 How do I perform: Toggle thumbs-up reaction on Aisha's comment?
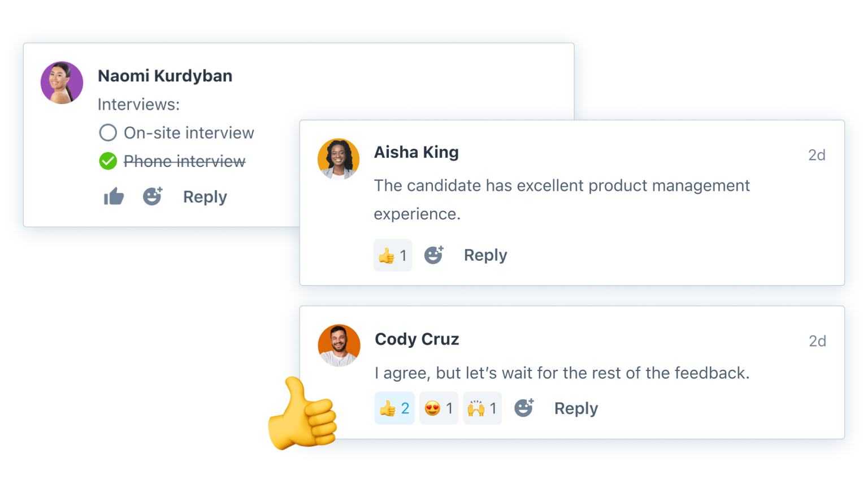pyautogui.click(x=393, y=256)
